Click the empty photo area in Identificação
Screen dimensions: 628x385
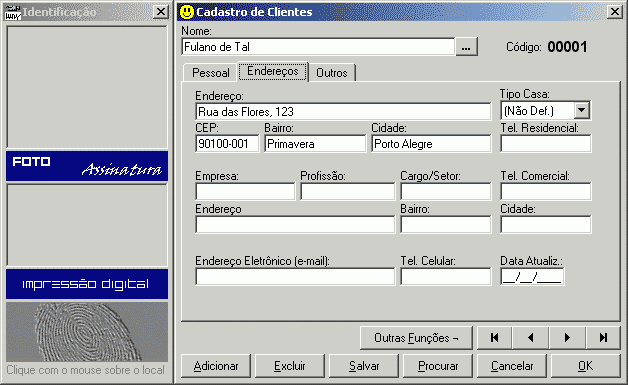87,87
